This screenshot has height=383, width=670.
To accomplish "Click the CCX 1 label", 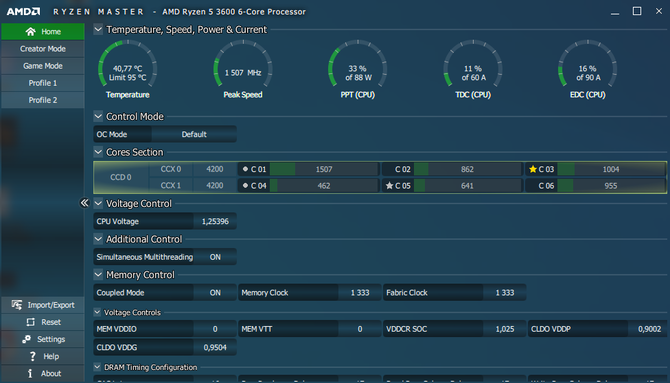I will [170, 186].
